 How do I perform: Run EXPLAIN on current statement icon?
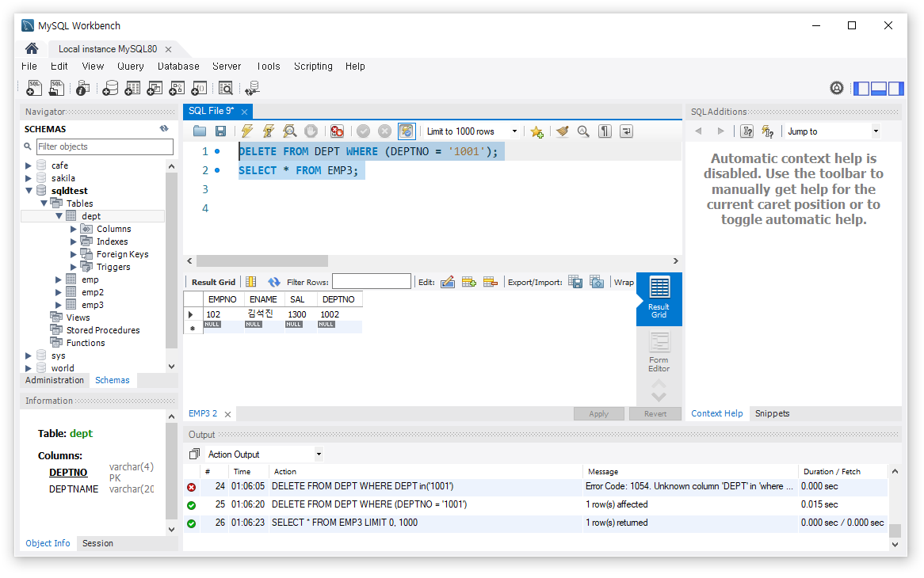click(x=289, y=131)
